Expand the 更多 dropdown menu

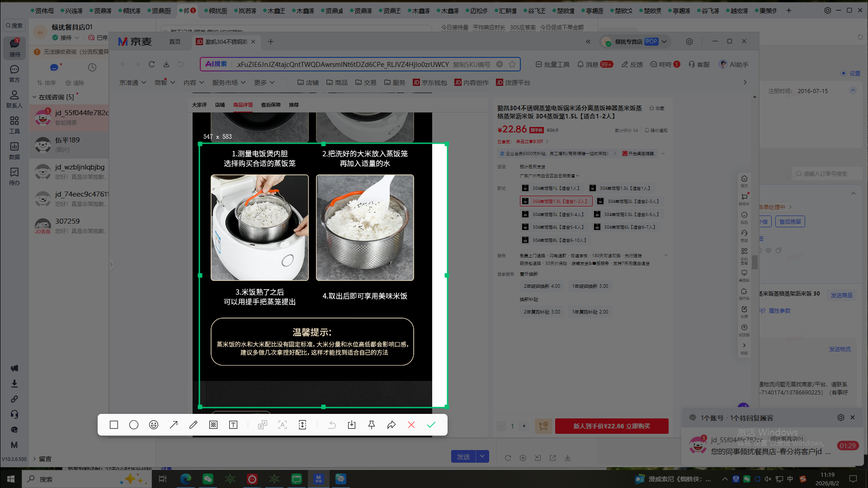tap(264, 83)
